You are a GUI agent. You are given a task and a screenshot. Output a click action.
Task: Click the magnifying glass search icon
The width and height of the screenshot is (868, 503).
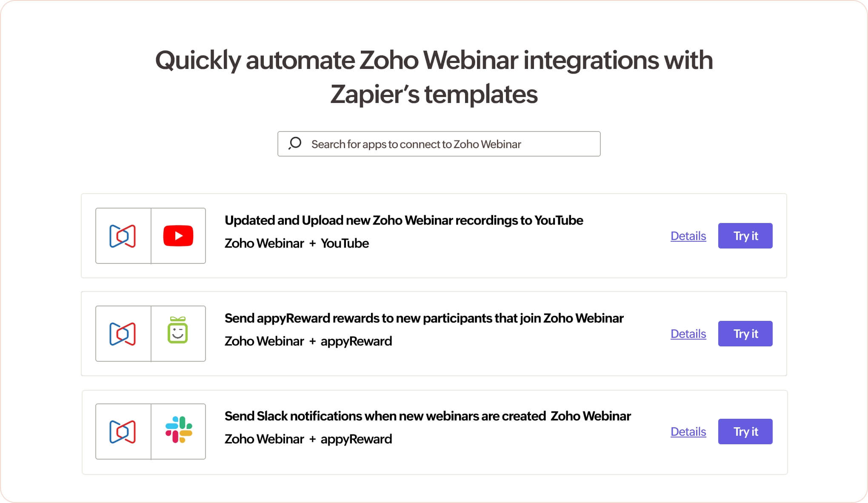tap(294, 144)
